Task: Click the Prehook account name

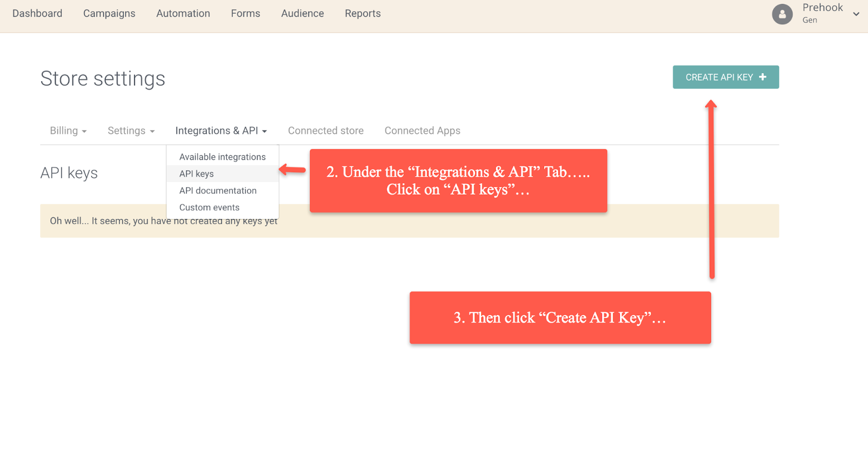Action: tap(822, 8)
